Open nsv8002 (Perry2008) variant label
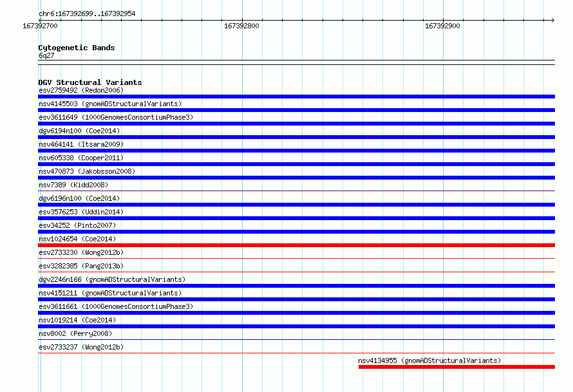The image size is (573, 392). [x=75, y=333]
